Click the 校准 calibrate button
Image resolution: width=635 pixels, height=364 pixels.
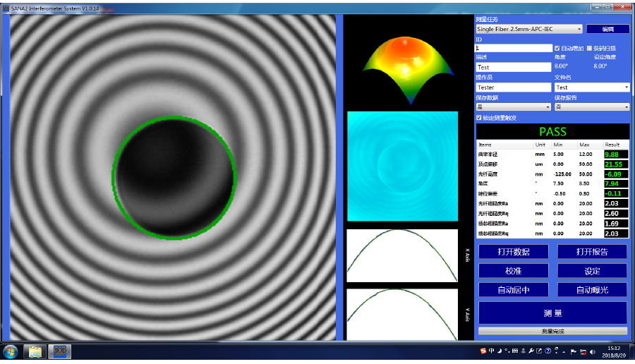click(514, 270)
